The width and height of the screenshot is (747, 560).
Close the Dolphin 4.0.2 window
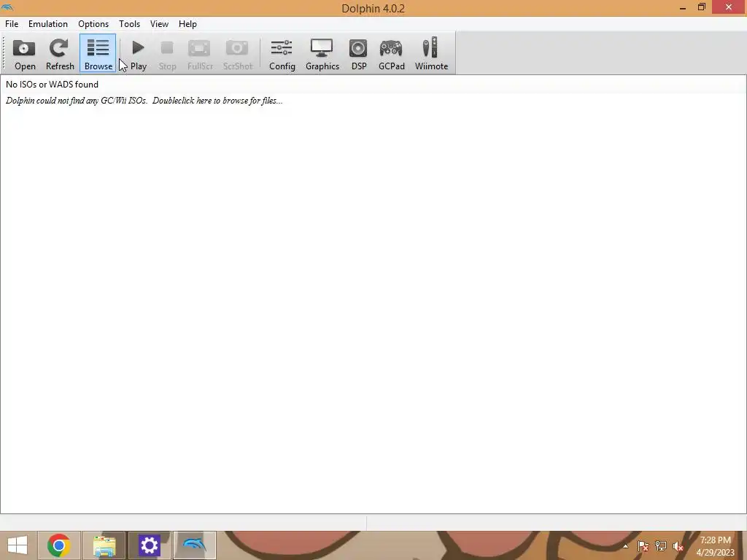tap(729, 7)
